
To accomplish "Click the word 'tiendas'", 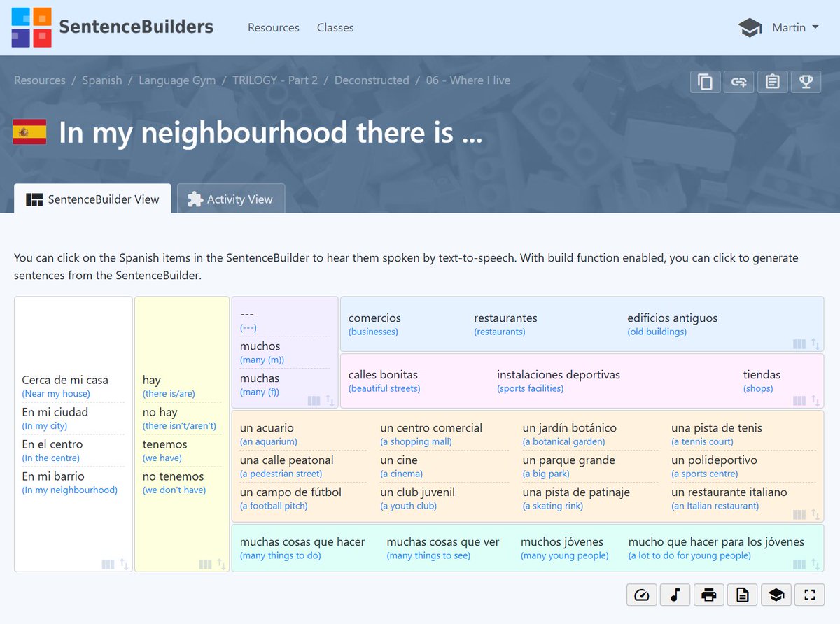I will (762, 374).
